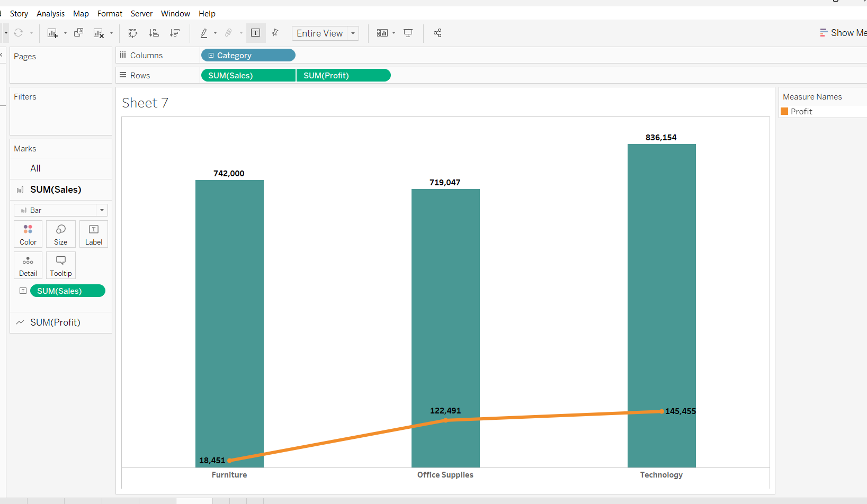Open the Analysis menu
867x504 pixels.
(50, 14)
